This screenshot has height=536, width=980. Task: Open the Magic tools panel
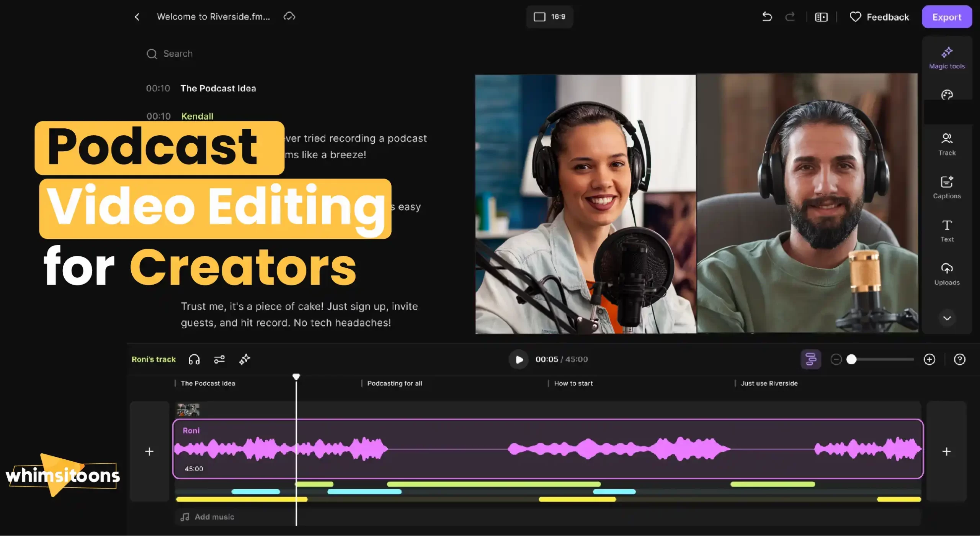pos(946,57)
